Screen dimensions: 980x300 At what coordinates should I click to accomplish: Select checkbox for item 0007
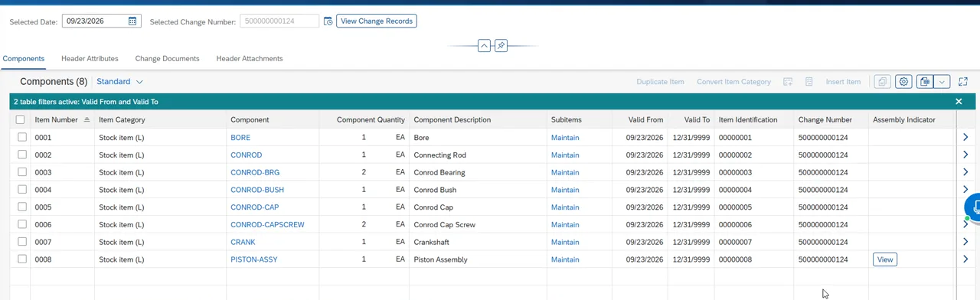21,242
